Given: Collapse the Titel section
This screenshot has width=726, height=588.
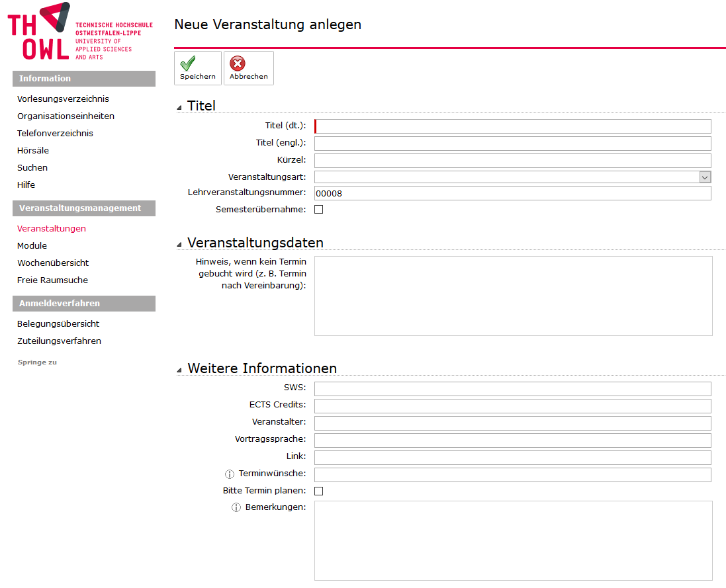Looking at the screenshot, I should click(x=179, y=108).
